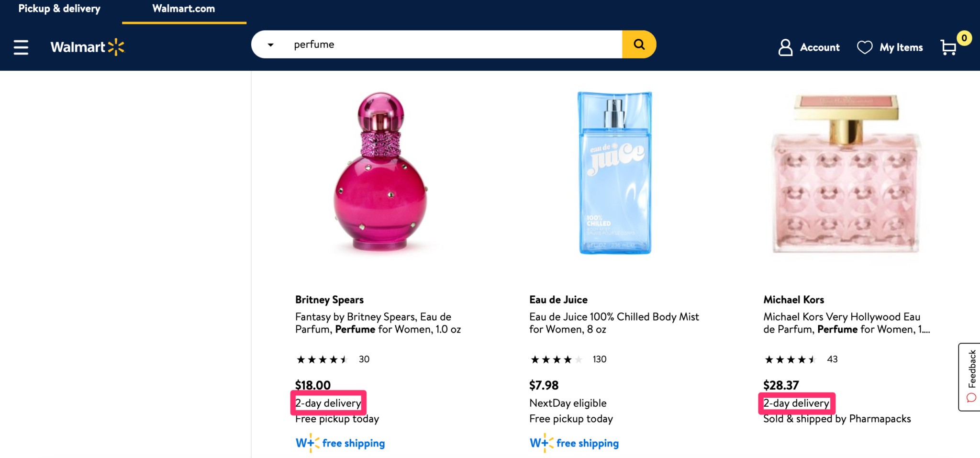Open the Account icon
980x458 pixels.
click(x=785, y=47)
